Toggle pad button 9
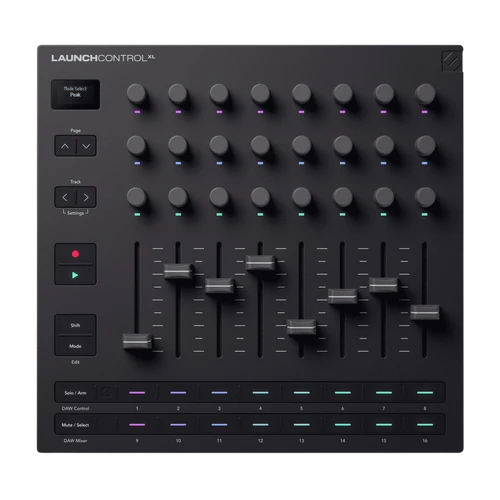The height and width of the screenshot is (500, 500). pos(137,425)
